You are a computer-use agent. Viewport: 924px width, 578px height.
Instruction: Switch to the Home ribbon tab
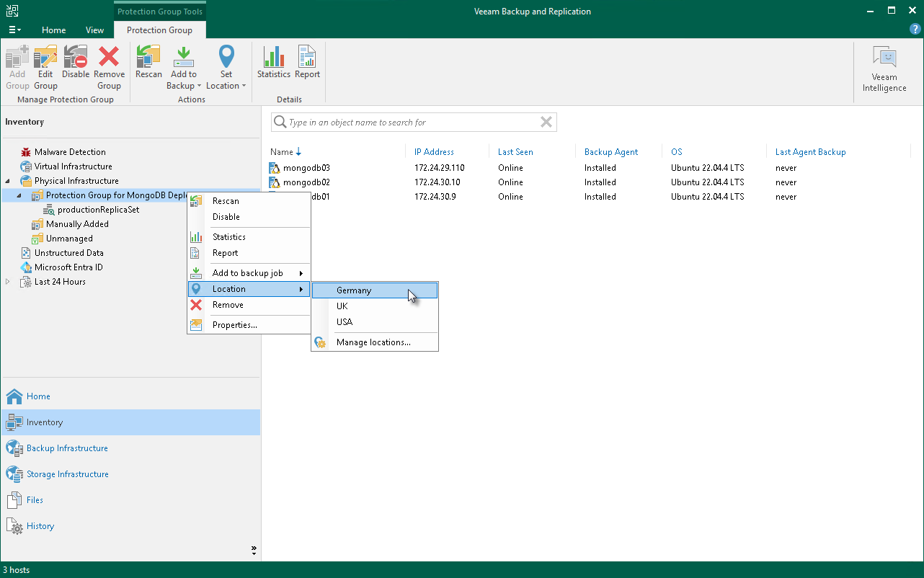53,30
